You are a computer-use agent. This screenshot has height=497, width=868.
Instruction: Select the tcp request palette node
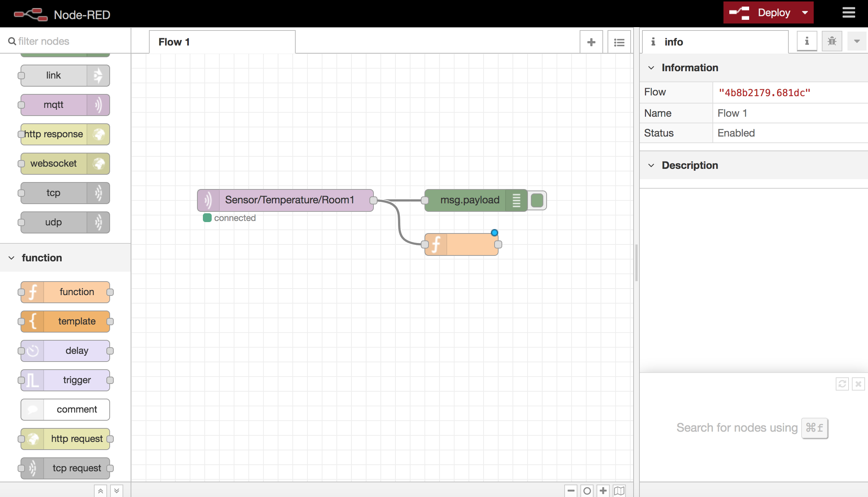65,468
